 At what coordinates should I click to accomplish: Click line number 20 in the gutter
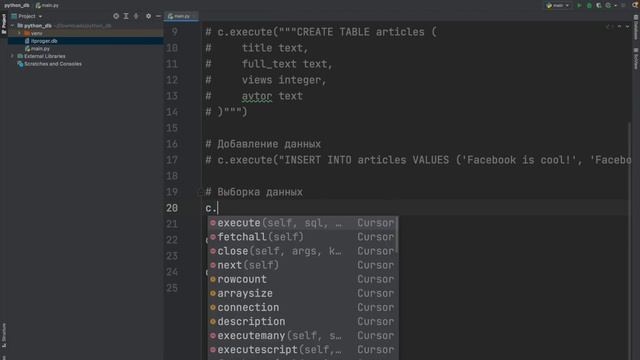click(x=172, y=208)
